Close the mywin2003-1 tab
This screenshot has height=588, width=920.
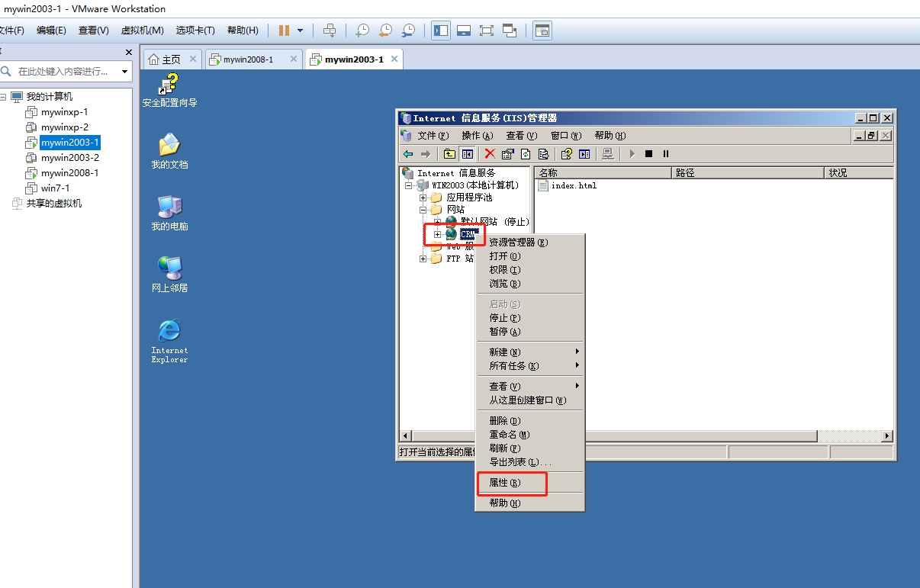point(394,59)
